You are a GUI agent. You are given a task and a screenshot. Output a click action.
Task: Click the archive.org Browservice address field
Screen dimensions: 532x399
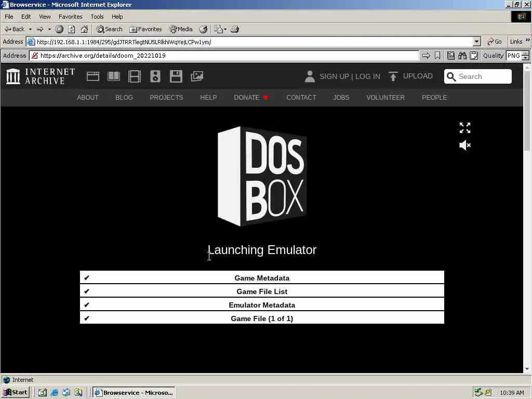224,56
